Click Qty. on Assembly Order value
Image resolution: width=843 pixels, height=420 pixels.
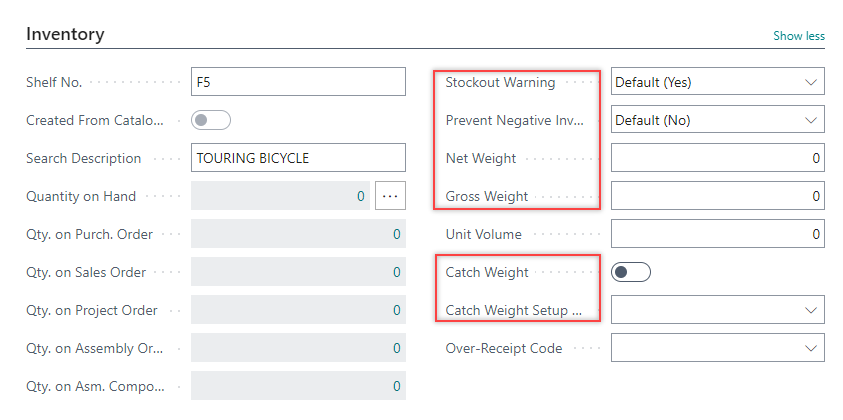tap(396, 348)
